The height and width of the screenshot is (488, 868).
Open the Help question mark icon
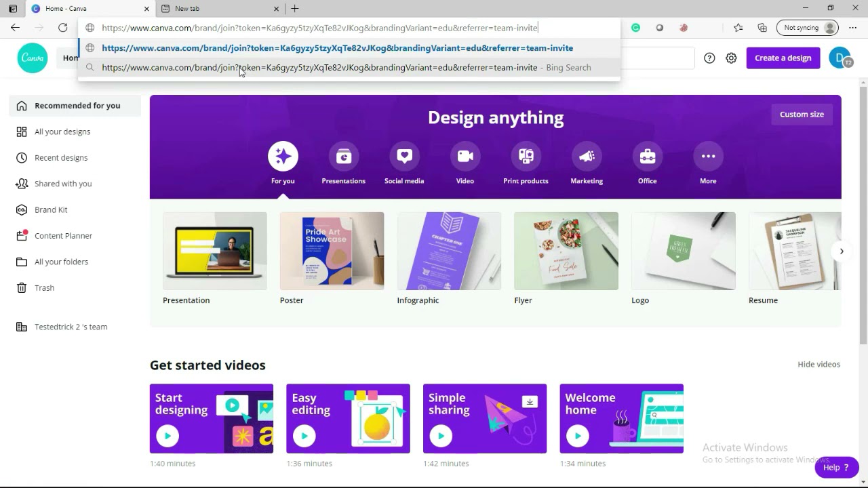[709, 58]
